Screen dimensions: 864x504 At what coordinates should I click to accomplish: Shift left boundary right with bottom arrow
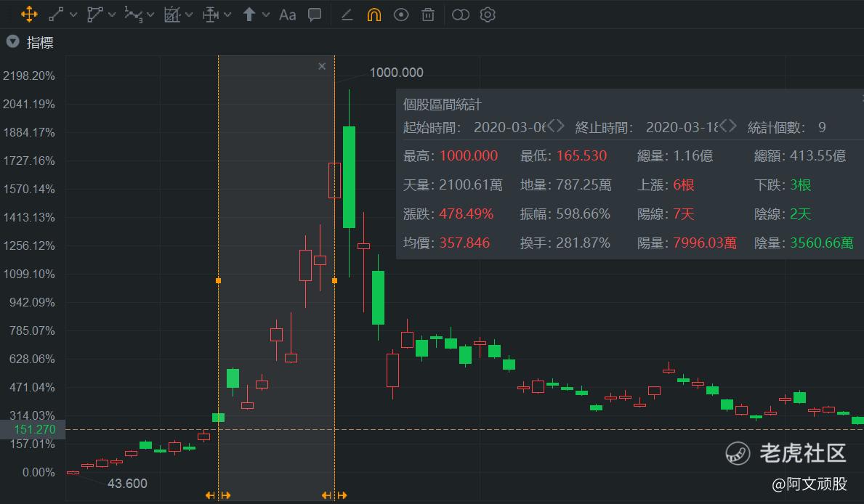[x=225, y=495]
